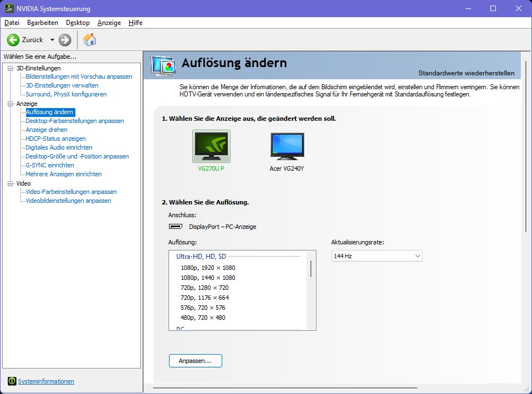The height and width of the screenshot is (394, 532).
Task: Open the Bearbeiten menu
Action: point(43,23)
